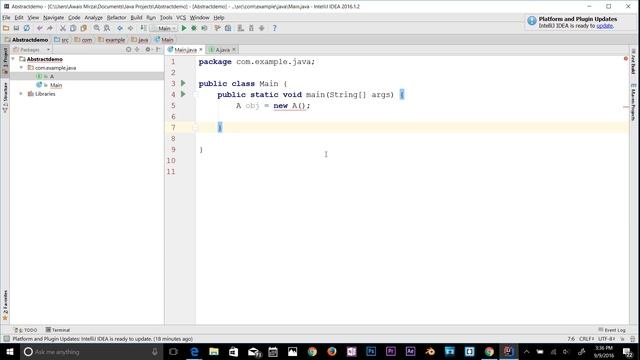Run Main with the green play button
The height and width of the screenshot is (360, 640).
click(x=184, y=28)
